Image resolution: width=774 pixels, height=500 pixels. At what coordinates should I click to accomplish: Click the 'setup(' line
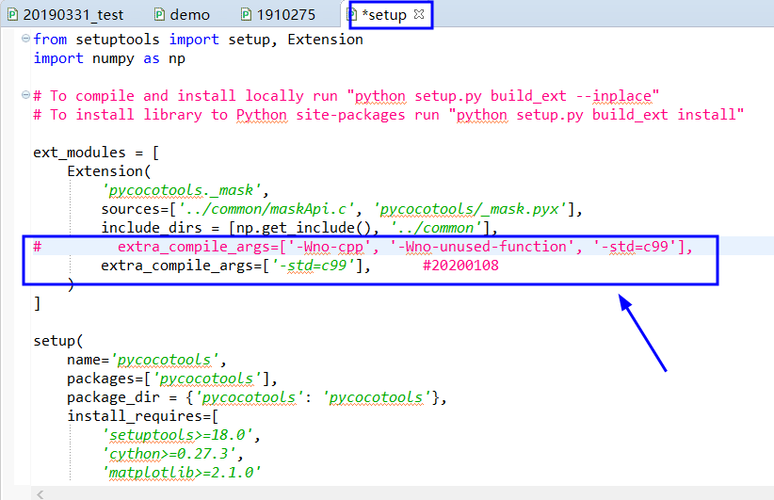[x=58, y=341]
